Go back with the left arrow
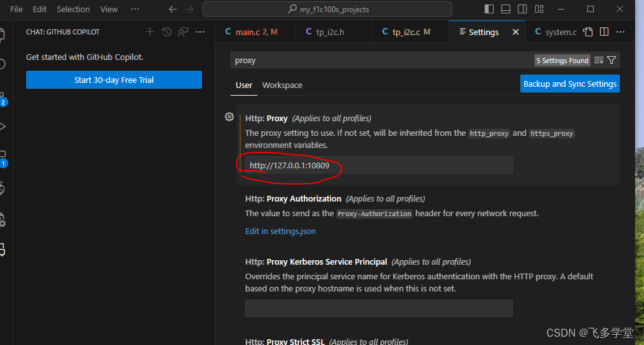 click(x=173, y=9)
